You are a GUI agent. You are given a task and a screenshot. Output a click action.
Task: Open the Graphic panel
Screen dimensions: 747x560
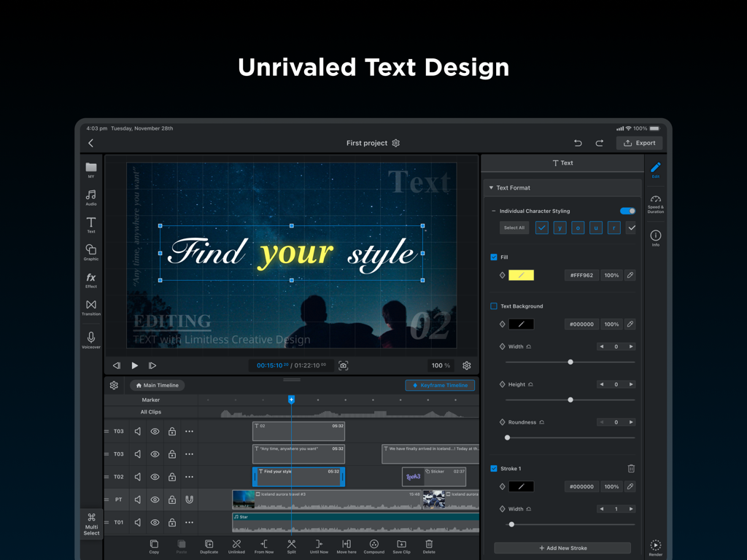(90, 253)
